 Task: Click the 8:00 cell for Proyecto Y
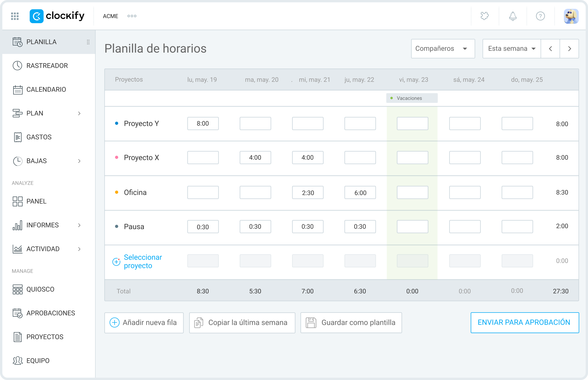tap(203, 123)
